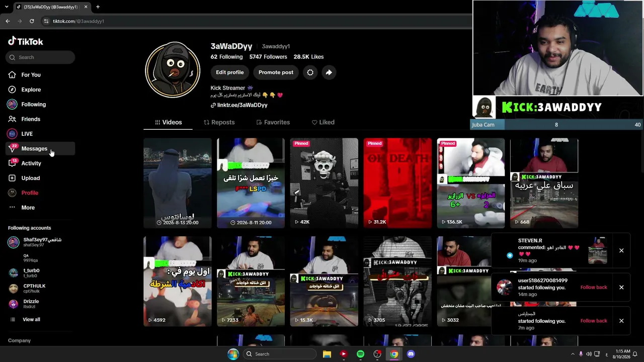The width and height of the screenshot is (644, 362).
Task: Show hidden system tray icons
Action: pyautogui.click(x=572, y=354)
